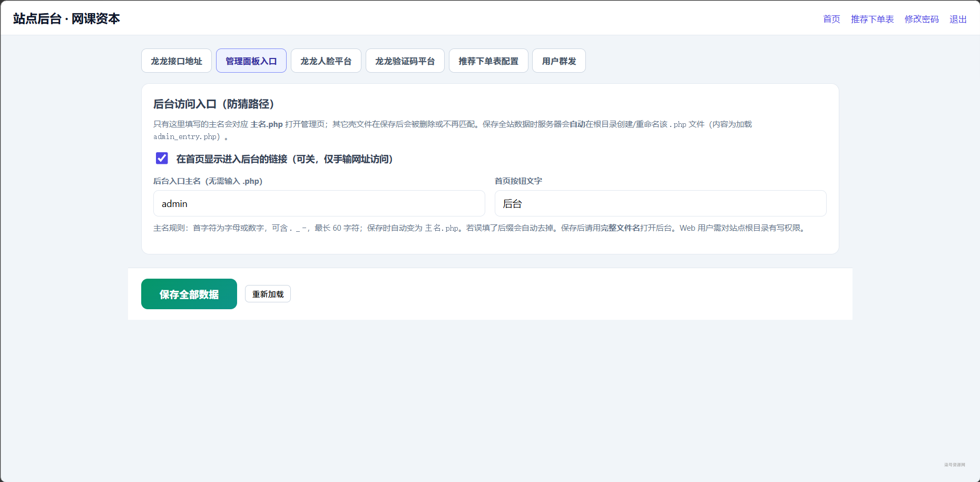The image size is (980, 482).
Task: Go to the 推荐下单表配置 tab
Action: tap(488, 61)
